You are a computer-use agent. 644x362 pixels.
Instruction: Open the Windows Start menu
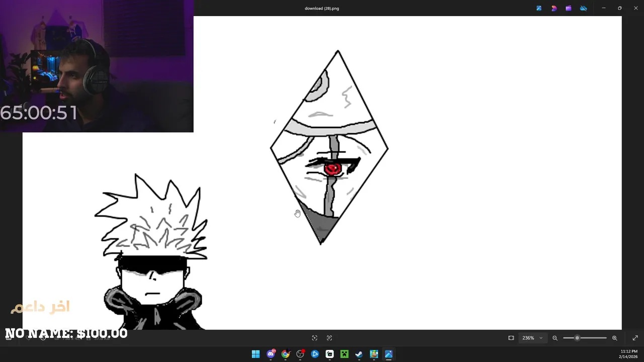(x=256, y=354)
